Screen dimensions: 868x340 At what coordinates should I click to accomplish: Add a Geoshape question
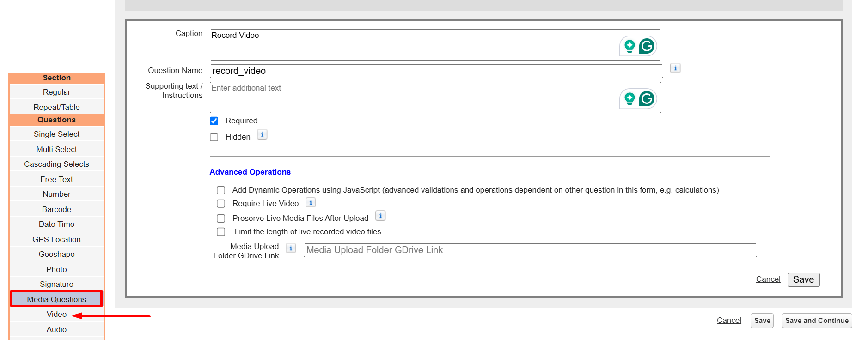tap(57, 254)
